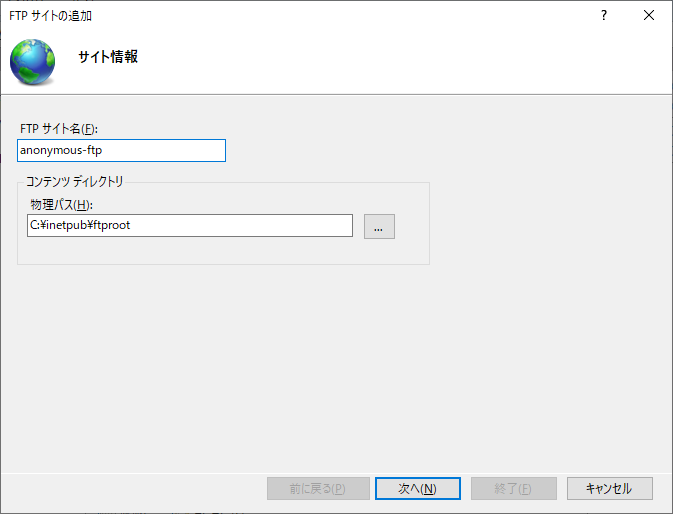The height and width of the screenshot is (514, 673).
Task: Click the サイト情報 heading text
Action: [108, 57]
